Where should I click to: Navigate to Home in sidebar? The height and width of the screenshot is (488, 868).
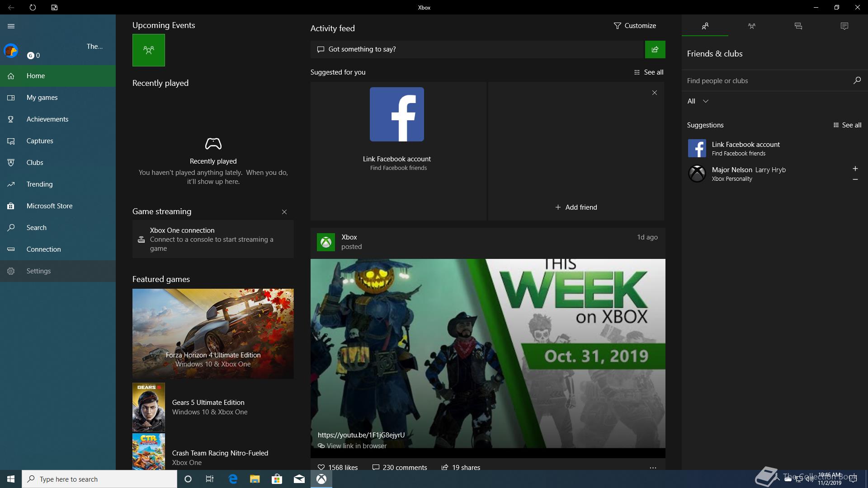[x=58, y=76]
